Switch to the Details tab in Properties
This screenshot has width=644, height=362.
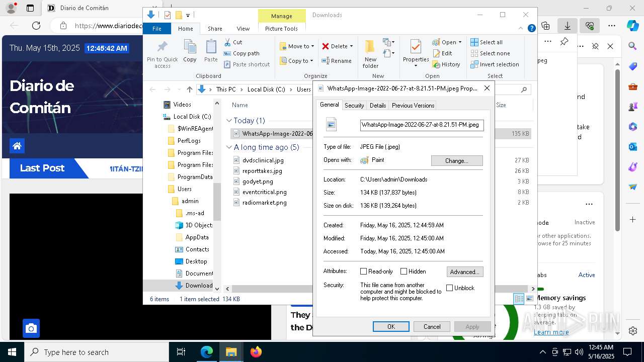coord(378,106)
